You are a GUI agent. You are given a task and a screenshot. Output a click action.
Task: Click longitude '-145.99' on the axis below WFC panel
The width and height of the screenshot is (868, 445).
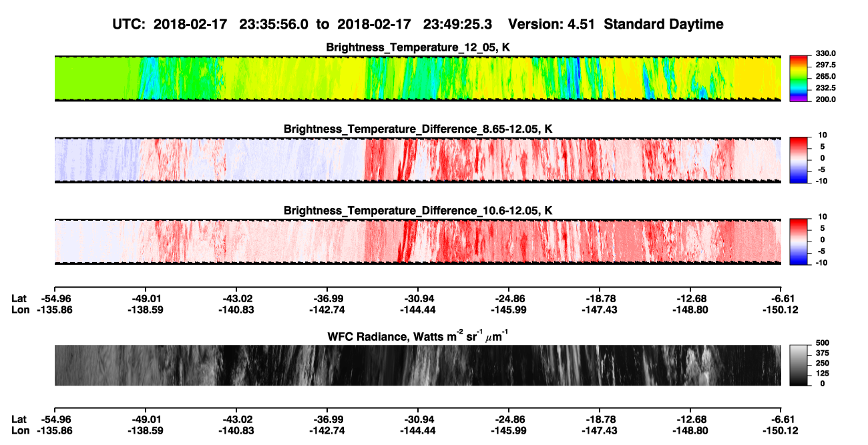click(x=508, y=430)
